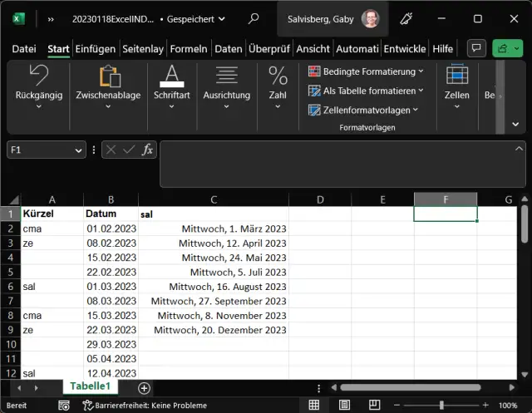Switch to the Formeln ribbon tab
The height and width of the screenshot is (413, 532).
tap(189, 49)
